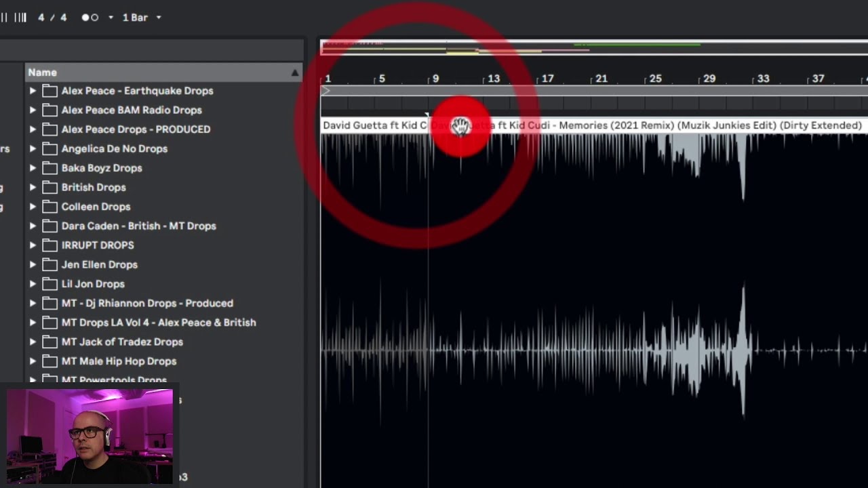Open the 1 Bar quantization dropdown

click(x=141, y=18)
